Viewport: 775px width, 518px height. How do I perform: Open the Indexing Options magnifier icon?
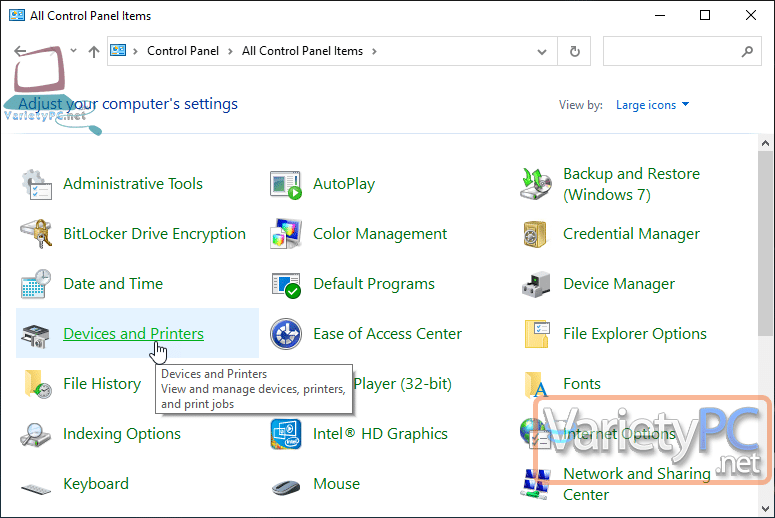(36, 435)
